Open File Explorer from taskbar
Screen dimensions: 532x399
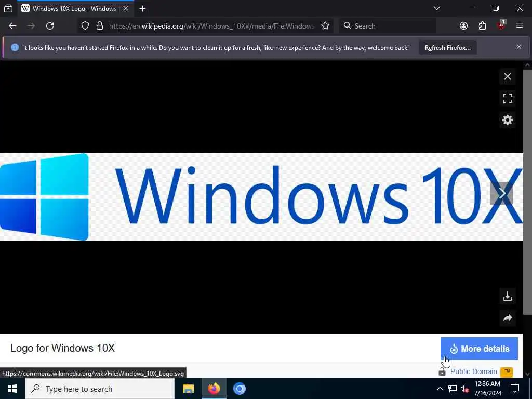tap(188, 389)
